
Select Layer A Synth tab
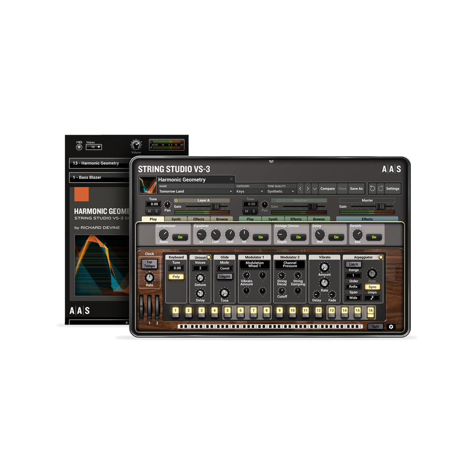click(x=176, y=219)
